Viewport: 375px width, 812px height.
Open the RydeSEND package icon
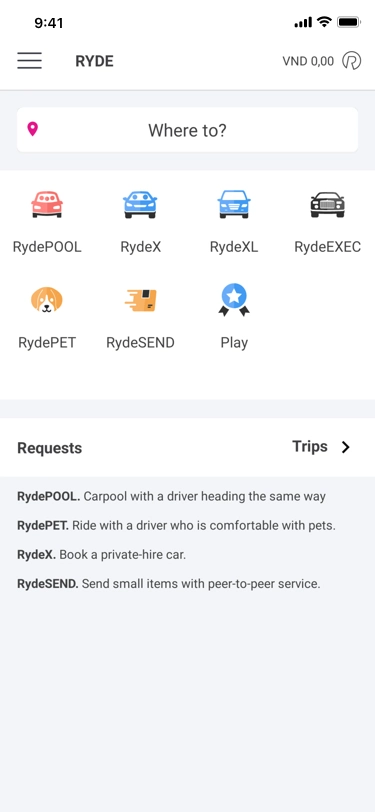click(x=140, y=300)
